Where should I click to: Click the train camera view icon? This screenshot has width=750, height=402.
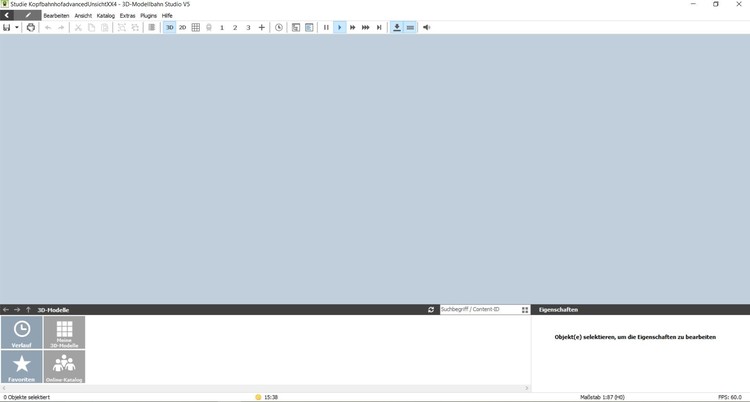coord(209,28)
